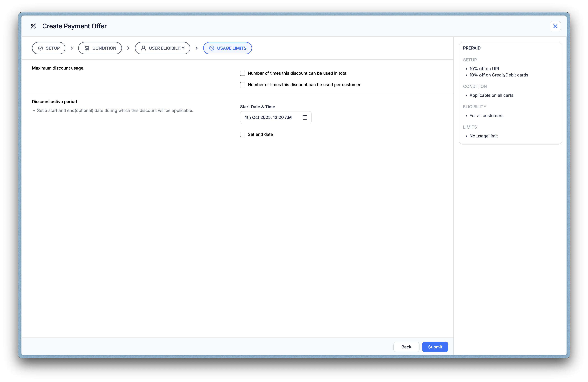The width and height of the screenshot is (588, 382).
Task: Click chevron arrow between SETUP and CONDITION
Action: (x=72, y=48)
